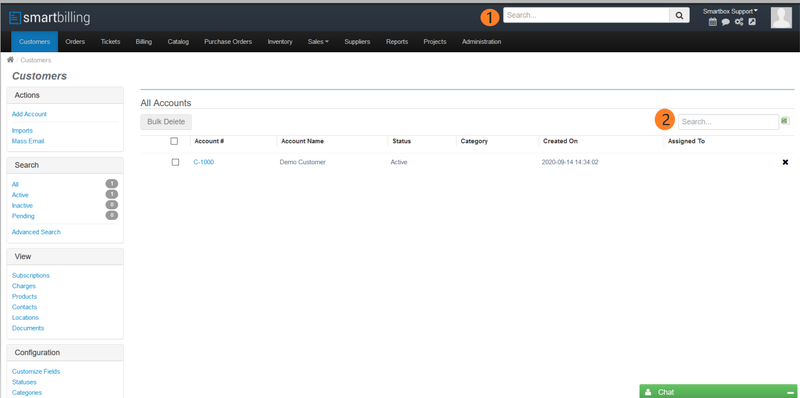The height and width of the screenshot is (398, 800).
Task: Open the Mass Email link
Action: click(x=28, y=141)
